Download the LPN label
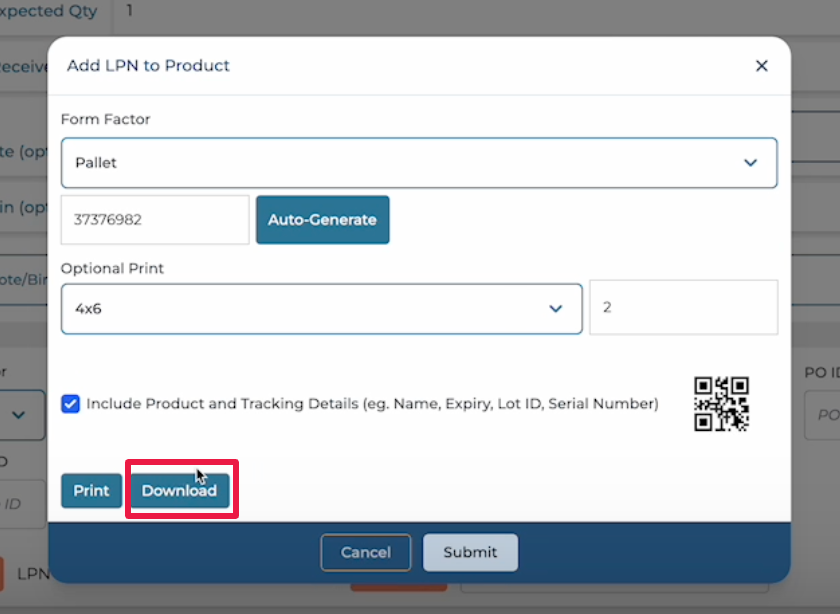The width and height of the screenshot is (840, 614). tap(179, 491)
